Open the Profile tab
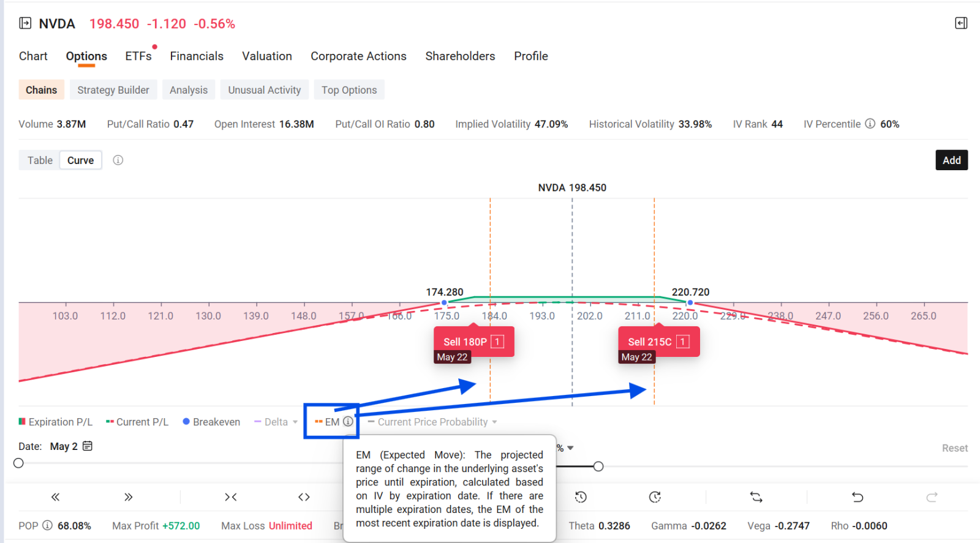 coord(531,56)
